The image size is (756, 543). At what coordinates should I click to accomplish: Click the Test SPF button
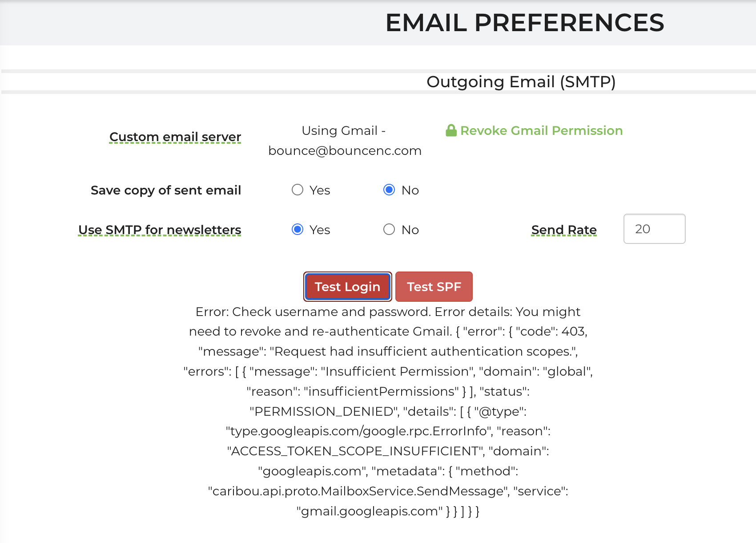click(434, 287)
